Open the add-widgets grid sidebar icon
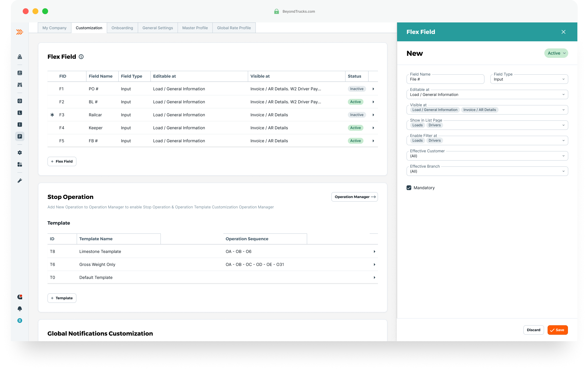588x371 pixels. tap(20, 164)
